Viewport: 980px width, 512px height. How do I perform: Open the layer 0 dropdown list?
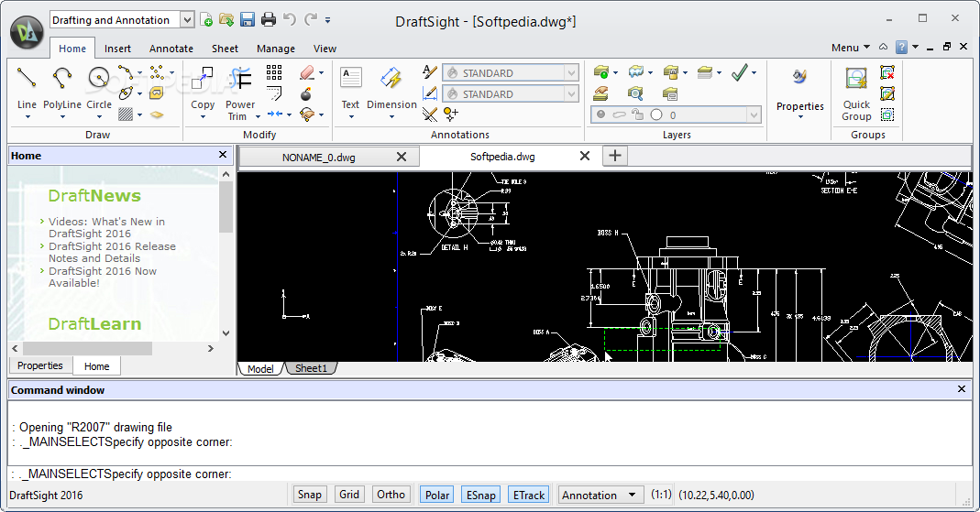754,114
